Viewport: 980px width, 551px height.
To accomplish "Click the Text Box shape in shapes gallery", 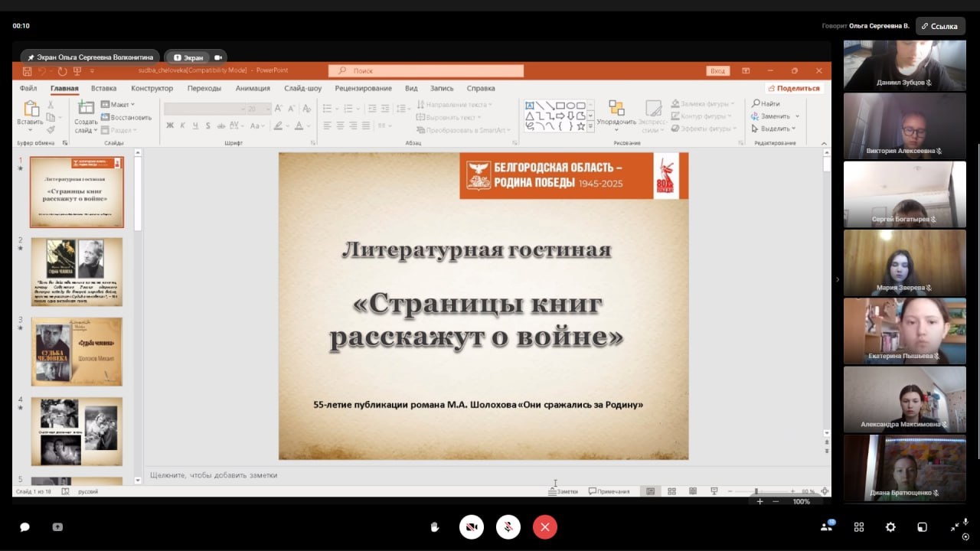I will [529, 106].
